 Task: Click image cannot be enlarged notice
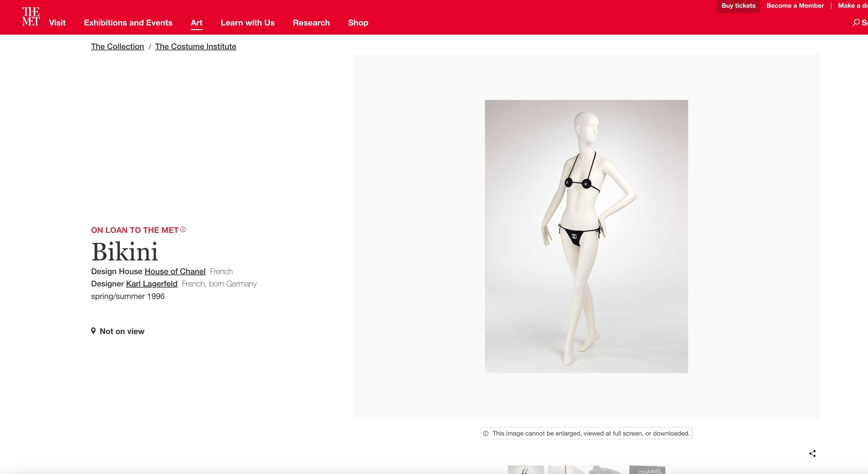pos(586,433)
